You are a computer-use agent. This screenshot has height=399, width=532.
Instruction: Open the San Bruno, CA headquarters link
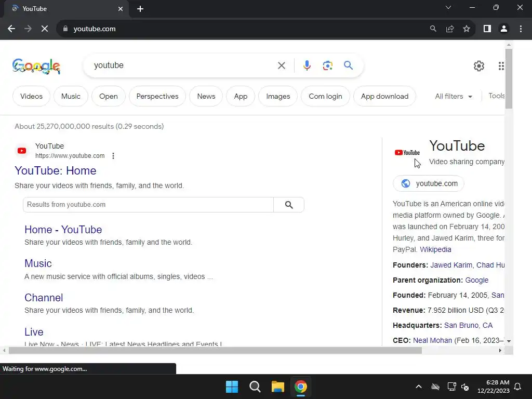(468, 325)
